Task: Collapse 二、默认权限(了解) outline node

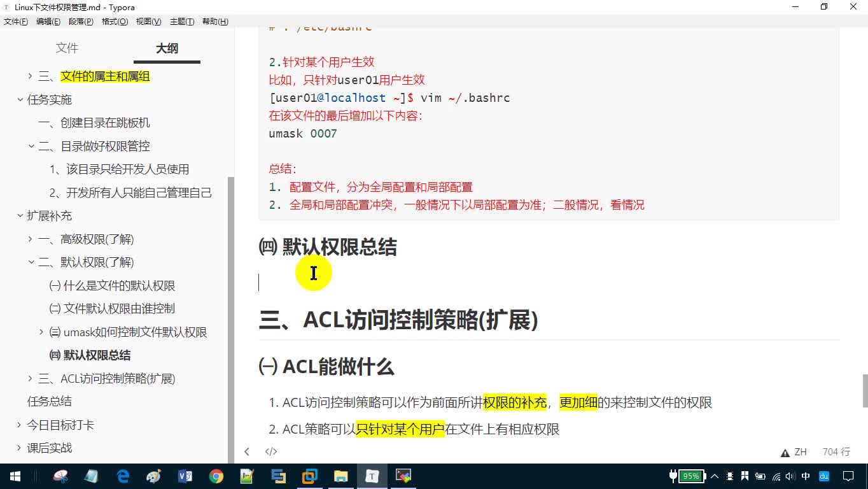Action: [31, 262]
